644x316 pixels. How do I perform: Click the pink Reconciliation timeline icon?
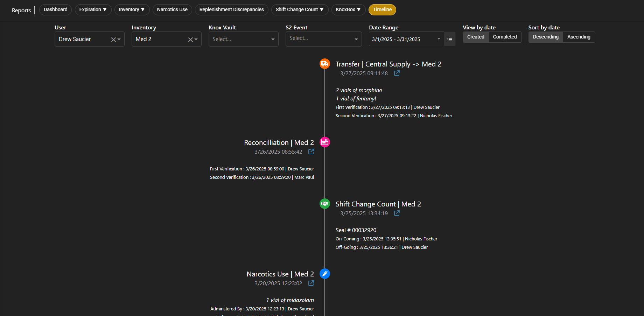click(325, 142)
